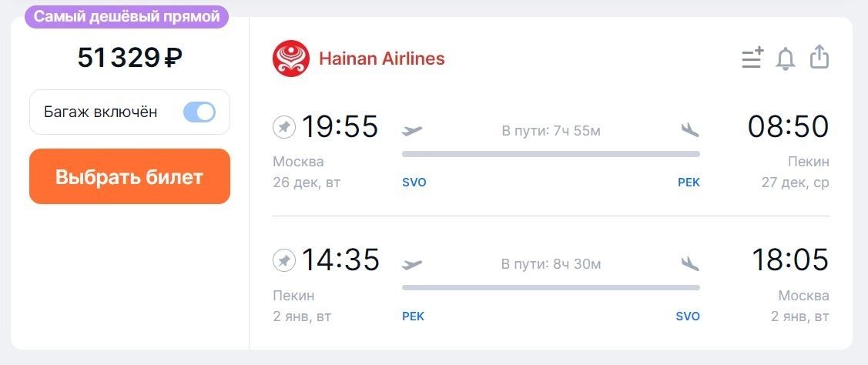Open the Hainan Airlines name link

coord(382,59)
